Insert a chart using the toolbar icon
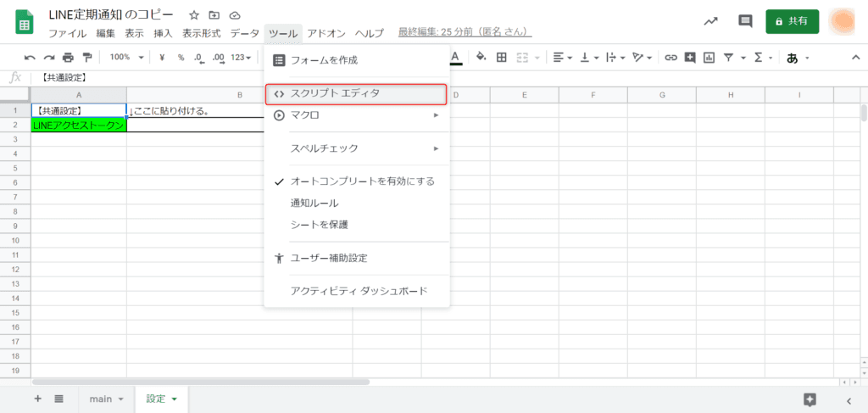The height and width of the screenshot is (413, 868). (709, 58)
